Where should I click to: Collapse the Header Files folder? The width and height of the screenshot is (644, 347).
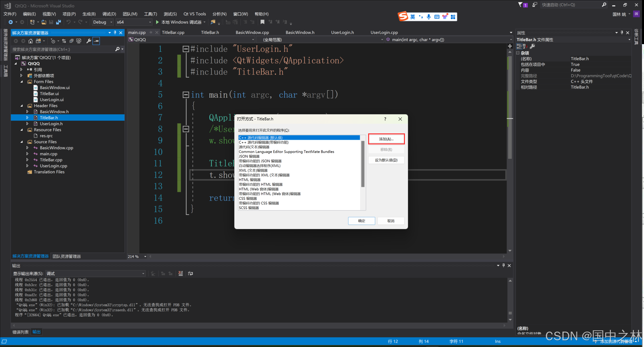tap(22, 106)
